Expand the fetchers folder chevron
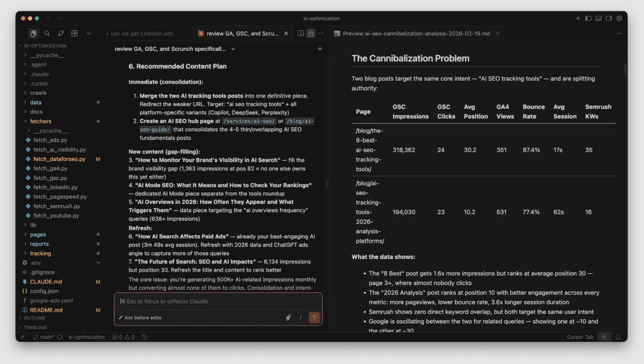 (26, 121)
